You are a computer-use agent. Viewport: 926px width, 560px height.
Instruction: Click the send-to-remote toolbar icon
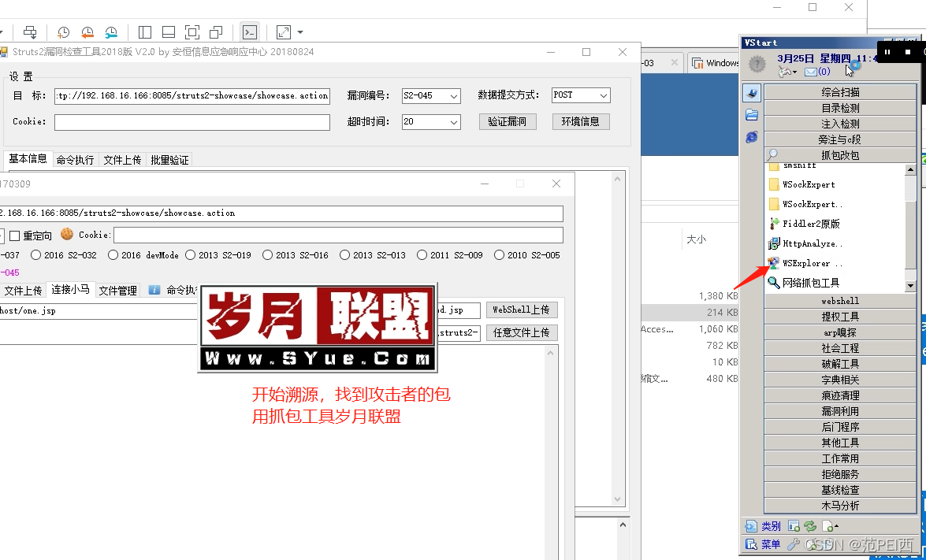tap(29, 32)
